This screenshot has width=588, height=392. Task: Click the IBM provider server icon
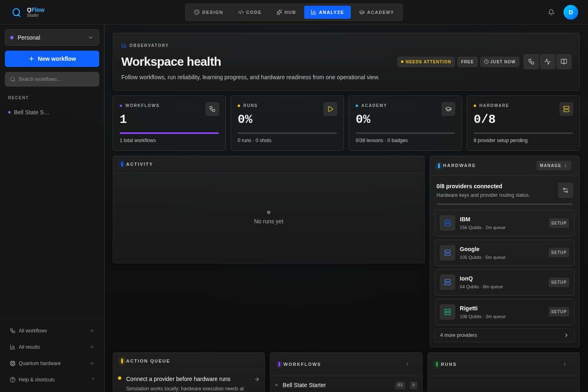tap(448, 223)
